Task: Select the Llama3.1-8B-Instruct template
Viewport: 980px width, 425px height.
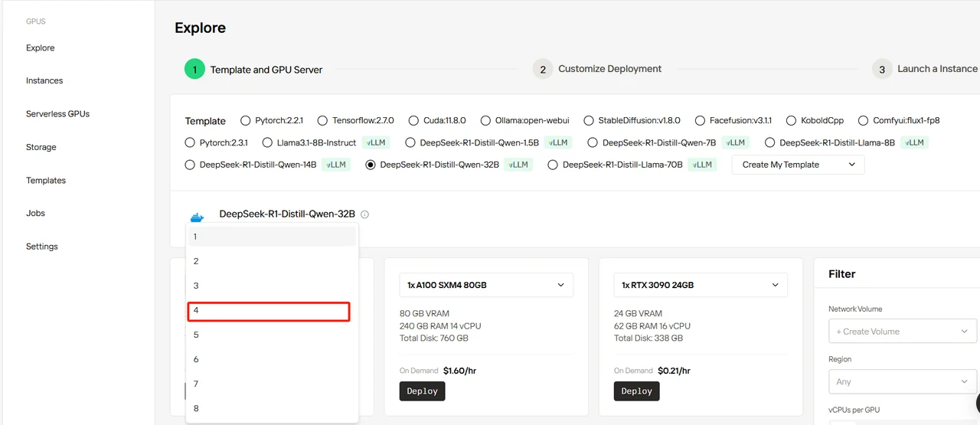Action: (267, 142)
